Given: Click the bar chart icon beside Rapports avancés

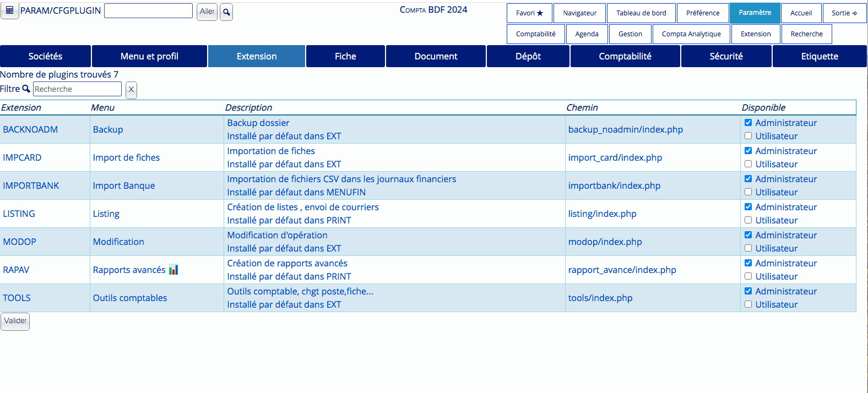Looking at the screenshot, I should pos(173,270).
